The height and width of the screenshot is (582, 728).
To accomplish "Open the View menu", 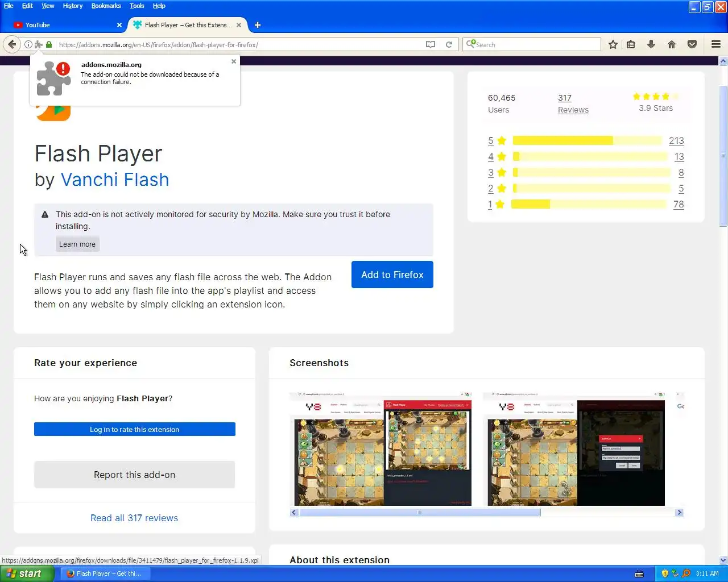I will point(48,6).
